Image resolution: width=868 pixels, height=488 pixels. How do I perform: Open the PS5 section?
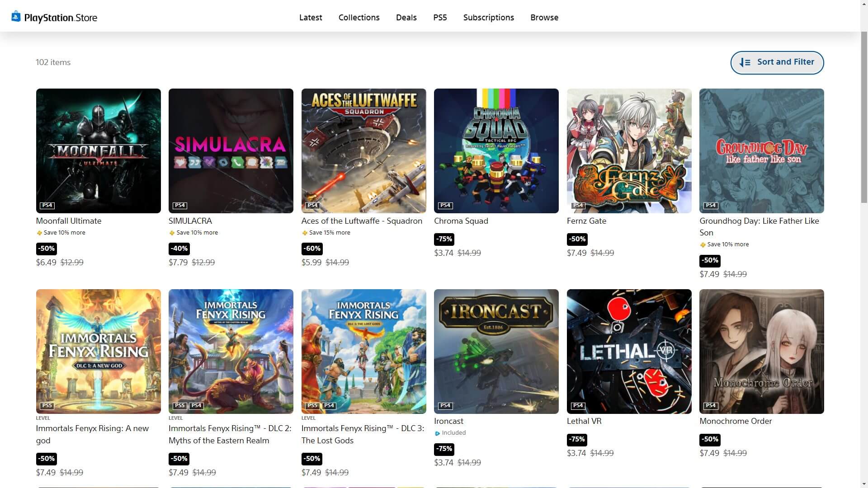click(440, 18)
